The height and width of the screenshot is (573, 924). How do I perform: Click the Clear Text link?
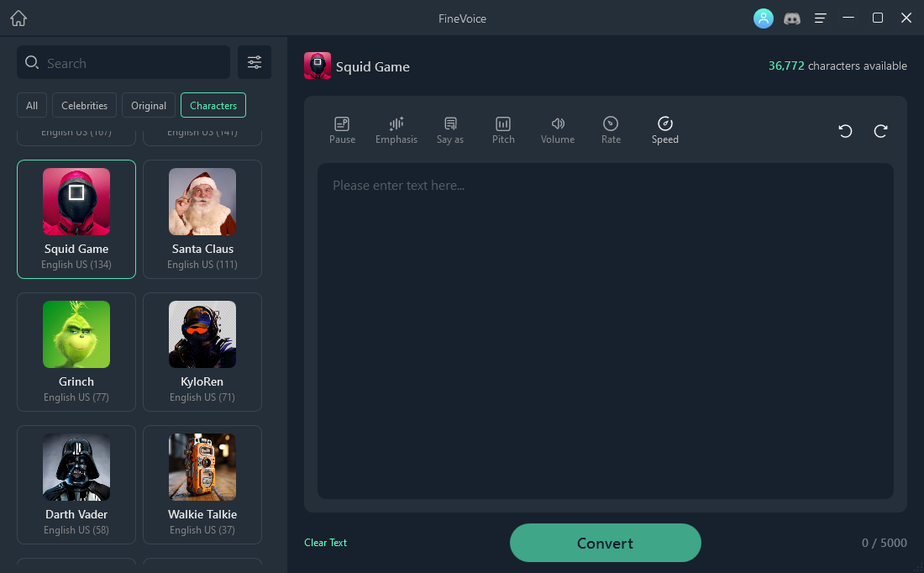click(325, 543)
